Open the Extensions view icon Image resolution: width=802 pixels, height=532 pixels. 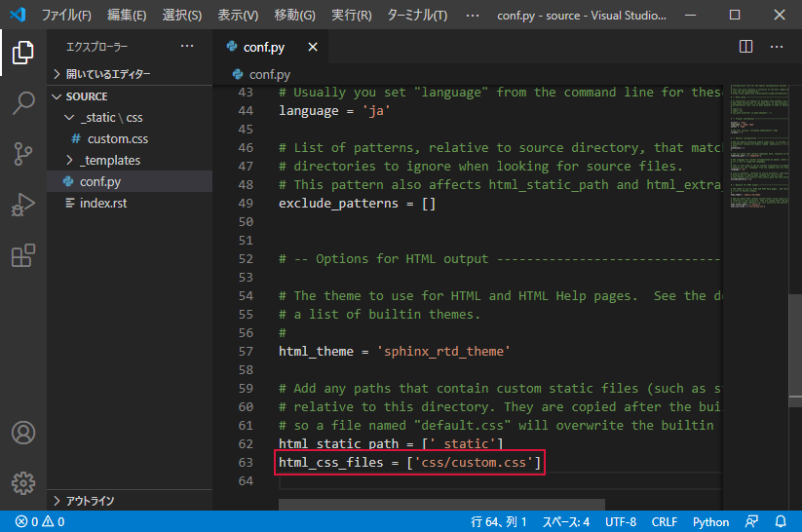[23, 255]
